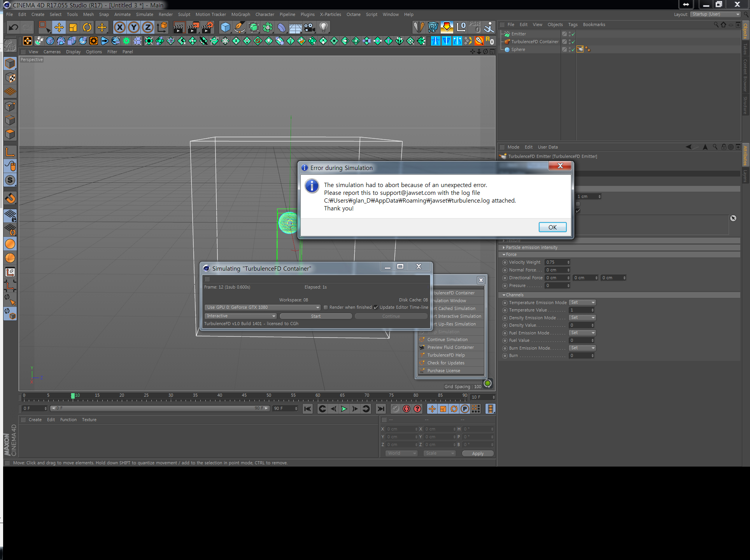Add a Cube primitive object
This screenshot has width=750, height=560.
pos(225,27)
